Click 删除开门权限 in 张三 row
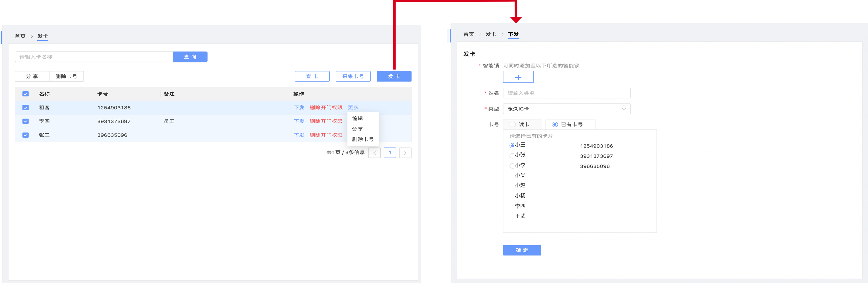The width and height of the screenshot is (868, 283). point(326,135)
